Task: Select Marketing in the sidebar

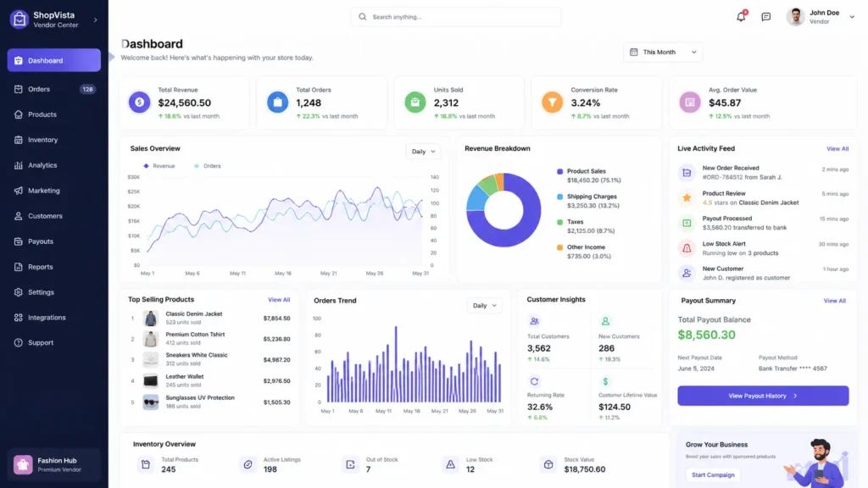Action: click(x=53, y=191)
